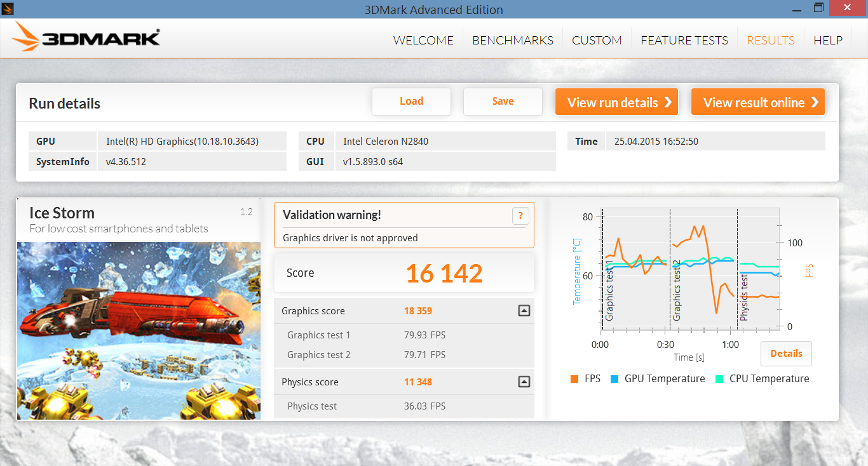
Task: Collapse the Physics score section
Action: coord(524,382)
